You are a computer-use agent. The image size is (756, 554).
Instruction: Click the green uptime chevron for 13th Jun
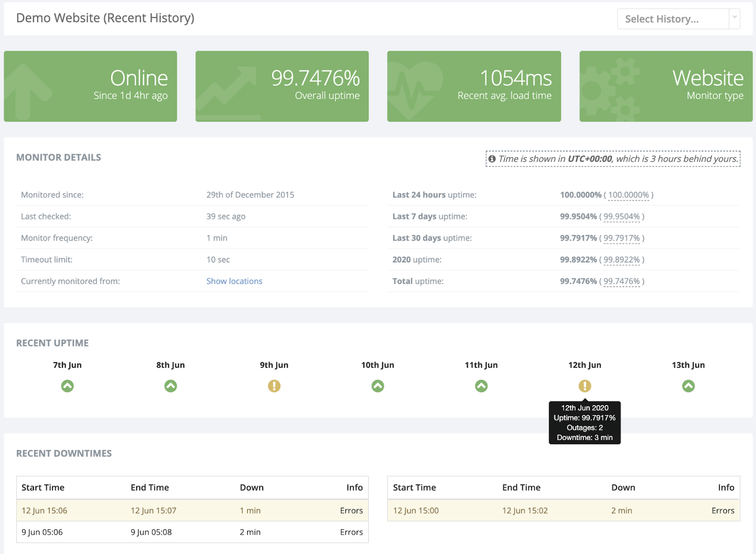[x=688, y=386]
